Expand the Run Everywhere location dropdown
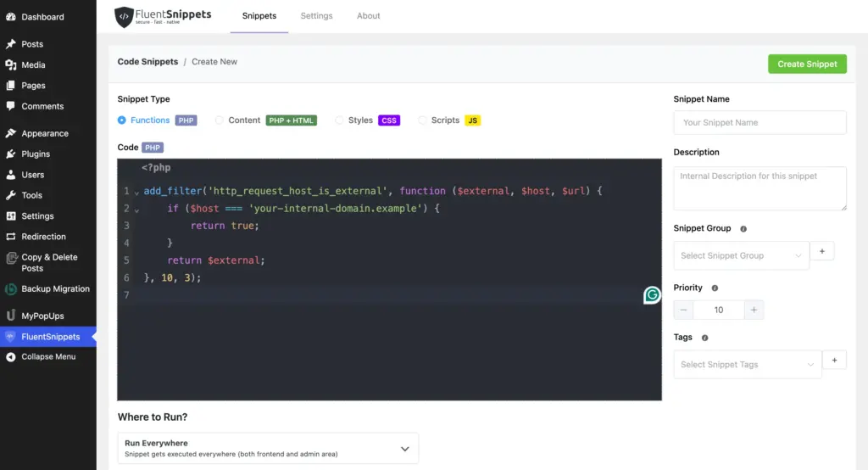 coord(268,448)
